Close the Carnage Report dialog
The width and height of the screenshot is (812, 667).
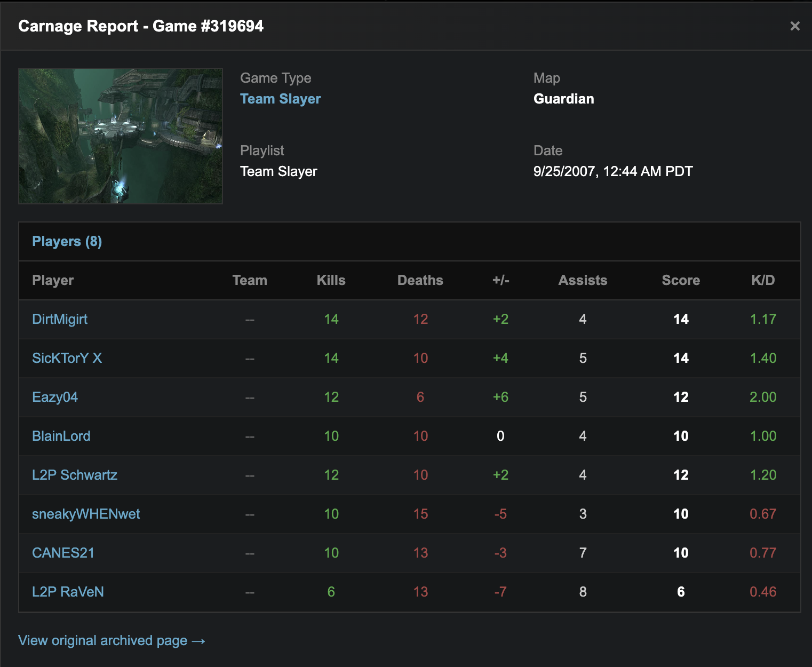[x=795, y=26]
